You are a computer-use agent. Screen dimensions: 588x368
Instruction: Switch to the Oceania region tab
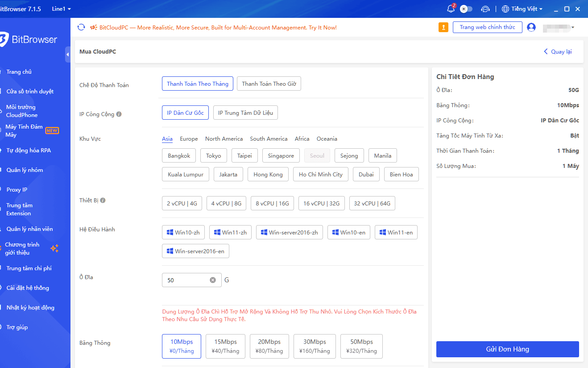[327, 139]
